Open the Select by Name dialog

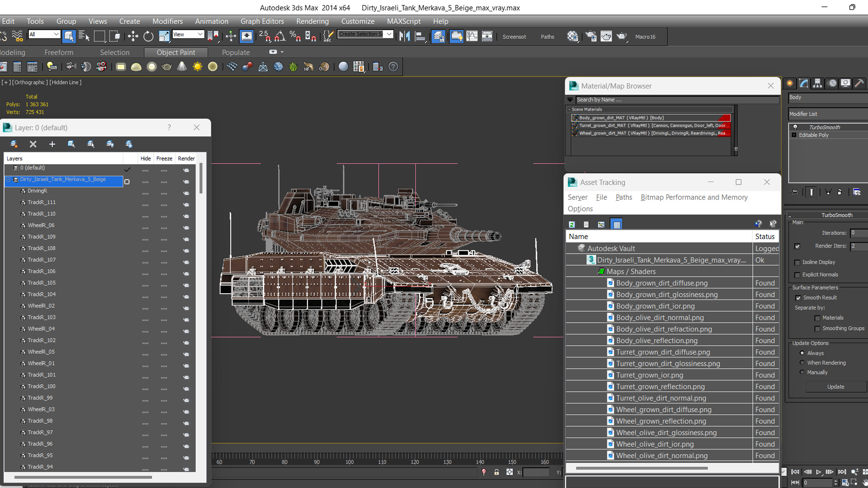[84, 36]
